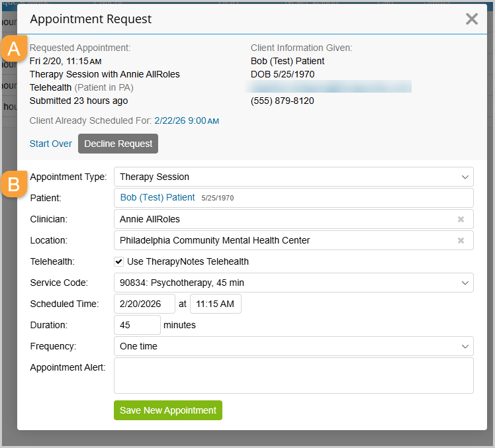
Task: Click the Location field showing Philadelphia Community Mental Health Center
Action: (294, 241)
